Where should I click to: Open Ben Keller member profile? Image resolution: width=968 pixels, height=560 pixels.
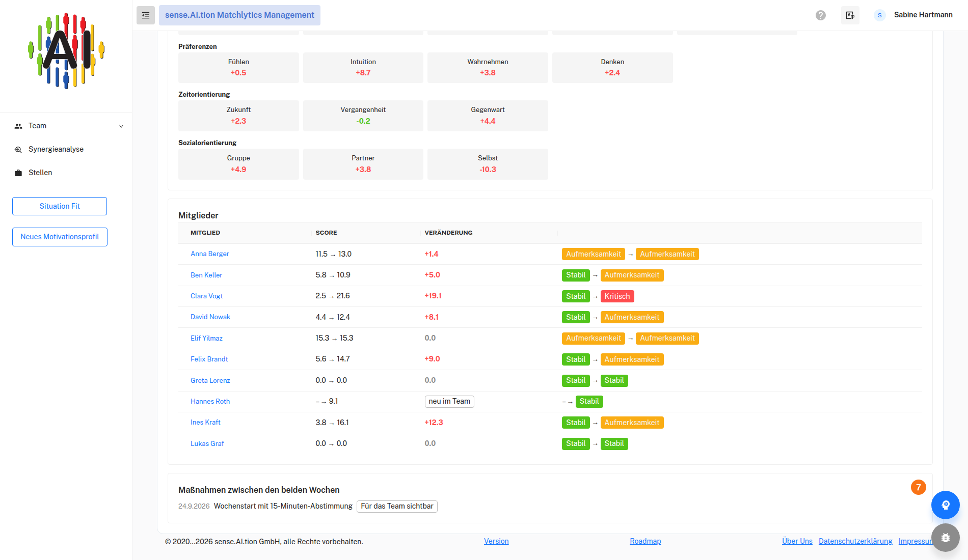(x=206, y=275)
